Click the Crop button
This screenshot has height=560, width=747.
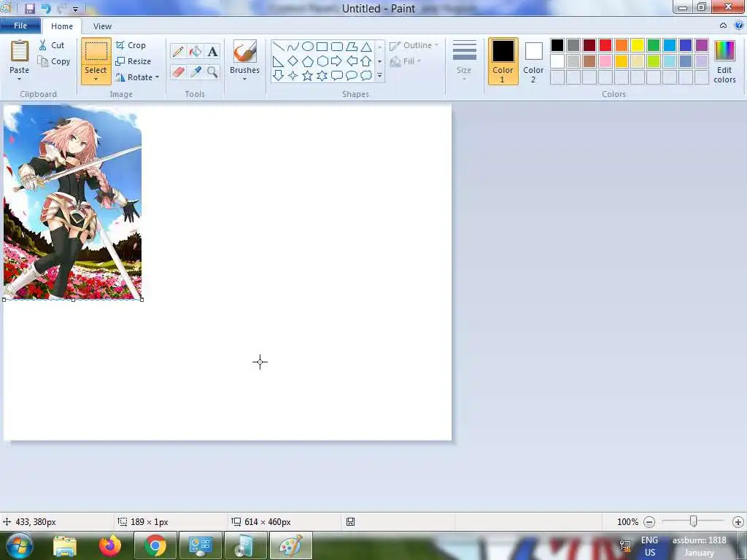coord(131,45)
